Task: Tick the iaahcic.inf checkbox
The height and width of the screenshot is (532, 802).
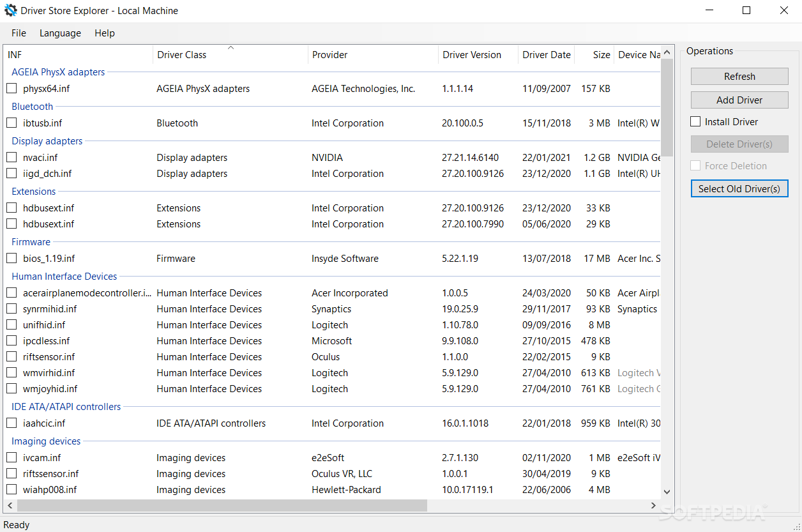Action: [11, 423]
